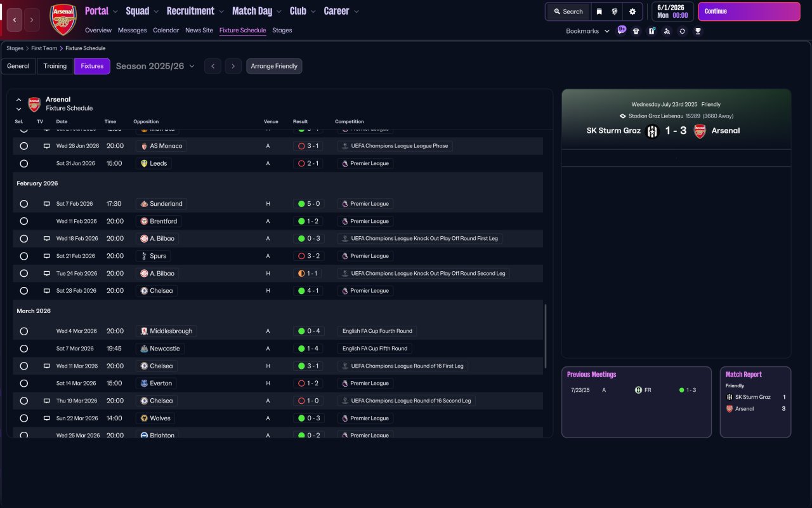This screenshot has height=508, width=812.
Task: Open the Match Day dropdown menu
Action: tap(257, 11)
